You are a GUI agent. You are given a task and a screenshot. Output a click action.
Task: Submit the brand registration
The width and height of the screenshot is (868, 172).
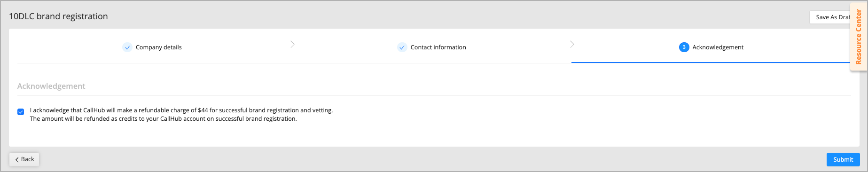[843, 159]
